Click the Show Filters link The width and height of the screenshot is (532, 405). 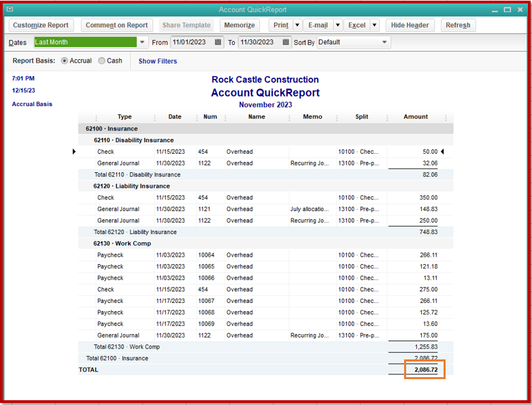(x=158, y=61)
